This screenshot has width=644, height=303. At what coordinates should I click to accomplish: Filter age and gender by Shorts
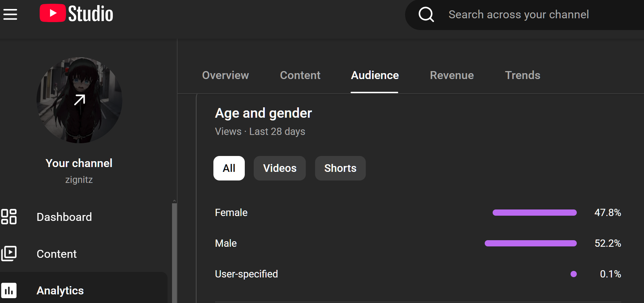click(x=340, y=168)
